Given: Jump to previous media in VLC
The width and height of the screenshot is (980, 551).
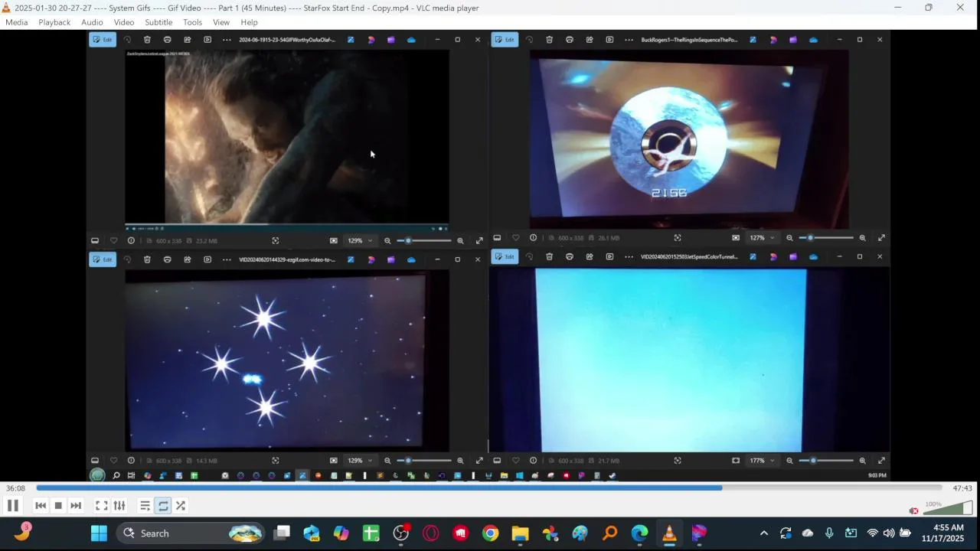Looking at the screenshot, I should pos(41,506).
